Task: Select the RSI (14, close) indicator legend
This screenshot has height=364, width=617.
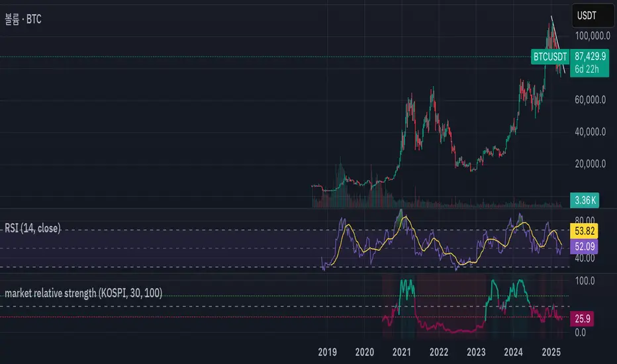Action: tap(32, 228)
